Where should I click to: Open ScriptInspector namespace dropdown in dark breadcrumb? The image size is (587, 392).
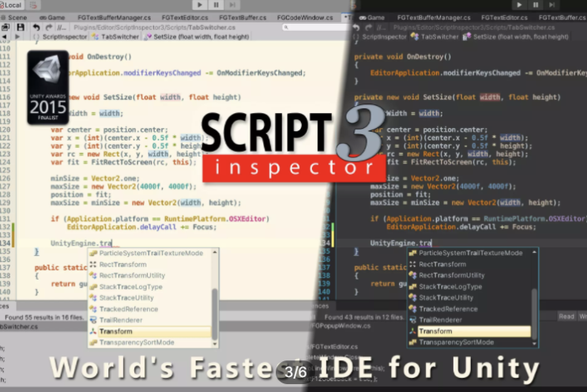[x=380, y=36]
